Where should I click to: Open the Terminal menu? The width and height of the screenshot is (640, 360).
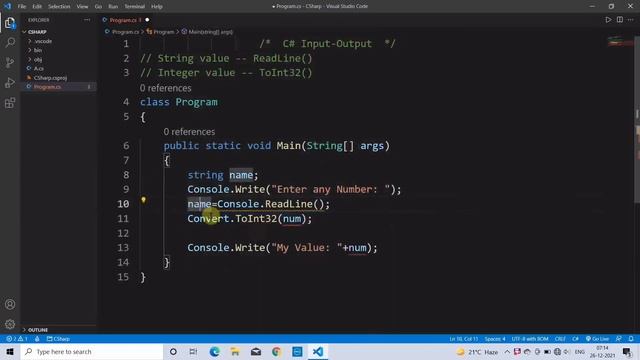[135, 7]
